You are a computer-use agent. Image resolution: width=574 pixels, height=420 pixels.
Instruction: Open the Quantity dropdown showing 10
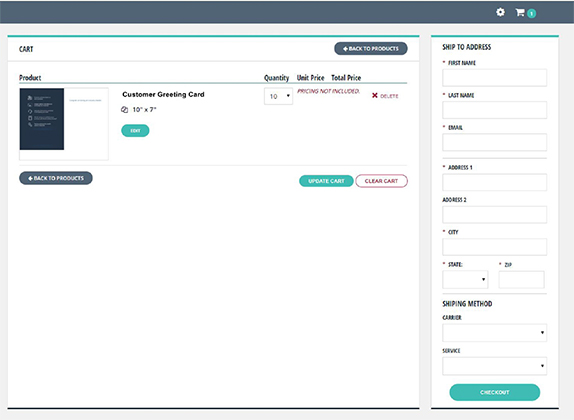[x=278, y=96]
